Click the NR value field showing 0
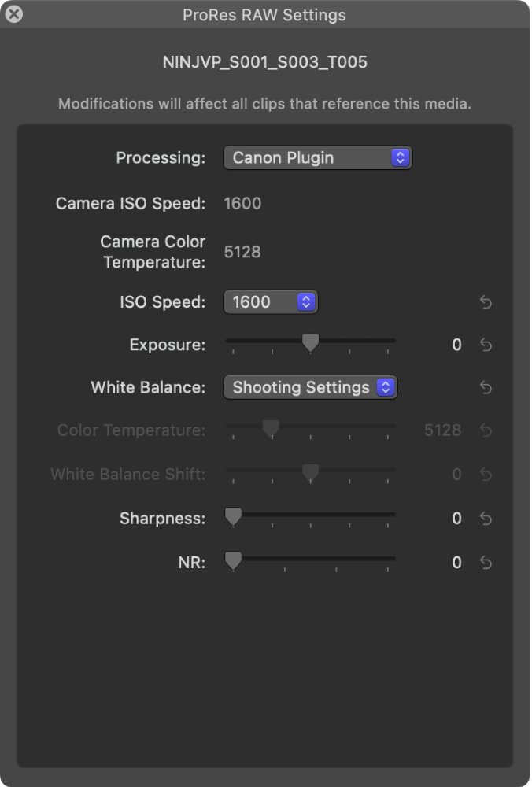 point(456,563)
